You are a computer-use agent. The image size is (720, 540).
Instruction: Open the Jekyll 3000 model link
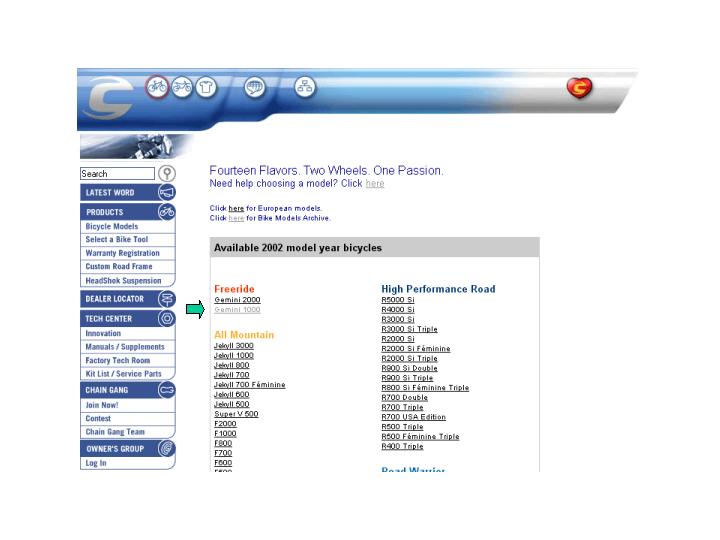coord(234,345)
